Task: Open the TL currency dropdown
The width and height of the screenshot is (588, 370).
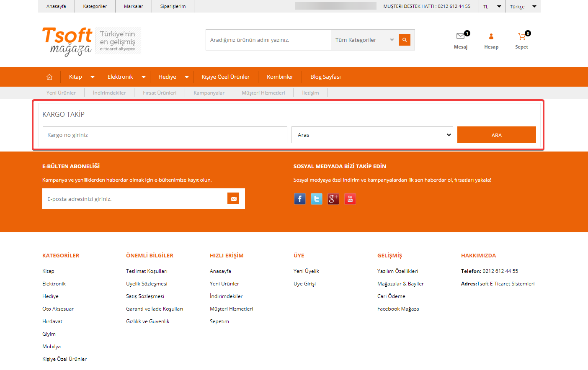Action: tap(492, 6)
